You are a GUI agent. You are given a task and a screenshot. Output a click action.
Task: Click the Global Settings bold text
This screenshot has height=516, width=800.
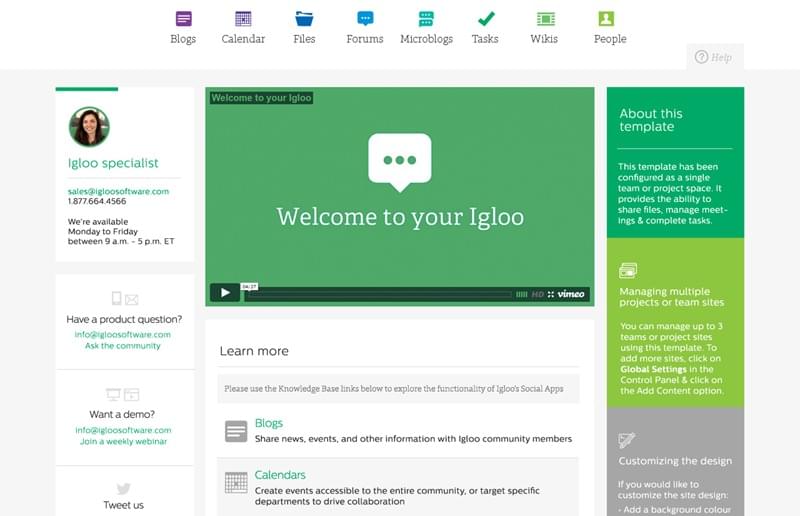(x=654, y=369)
